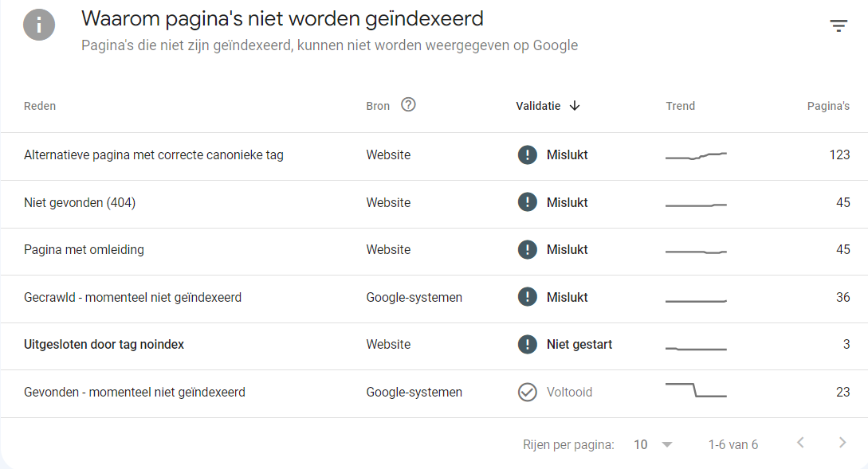The width and height of the screenshot is (868, 469).
Task: Open the help icon next to Bron
Action: point(409,104)
